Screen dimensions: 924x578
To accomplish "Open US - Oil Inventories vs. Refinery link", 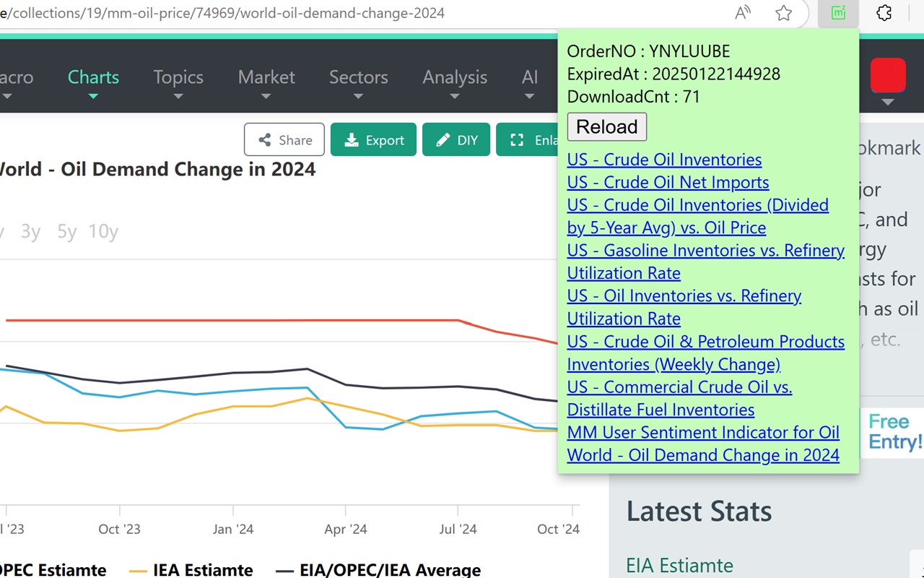I will (684, 307).
